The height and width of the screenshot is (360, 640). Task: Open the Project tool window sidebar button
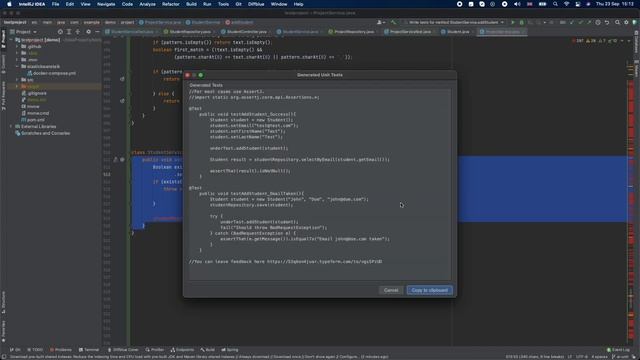point(3,40)
